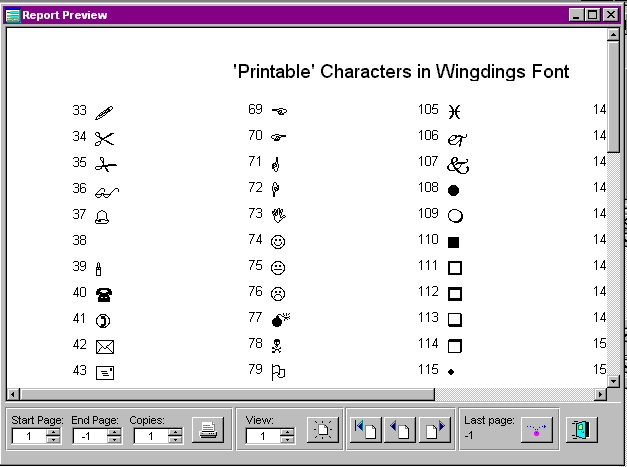
Task: Click the Last page label text
Action: 489,421
